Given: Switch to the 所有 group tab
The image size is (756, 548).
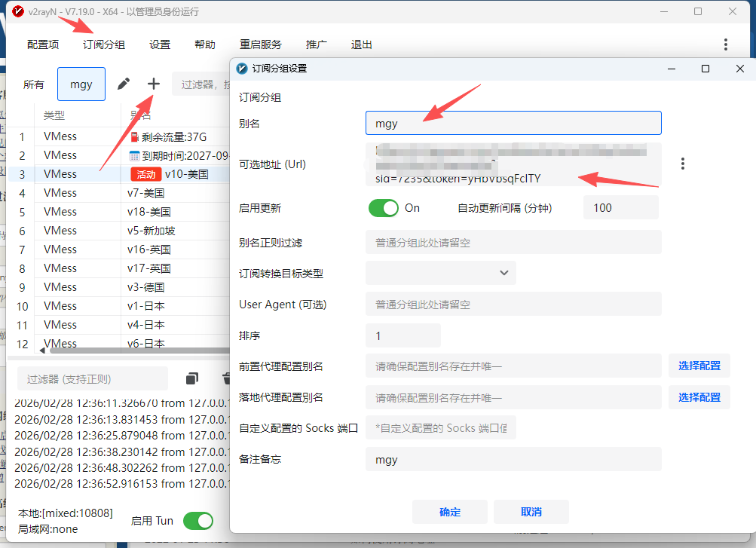Looking at the screenshot, I should pyautogui.click(x=33, y=84).
